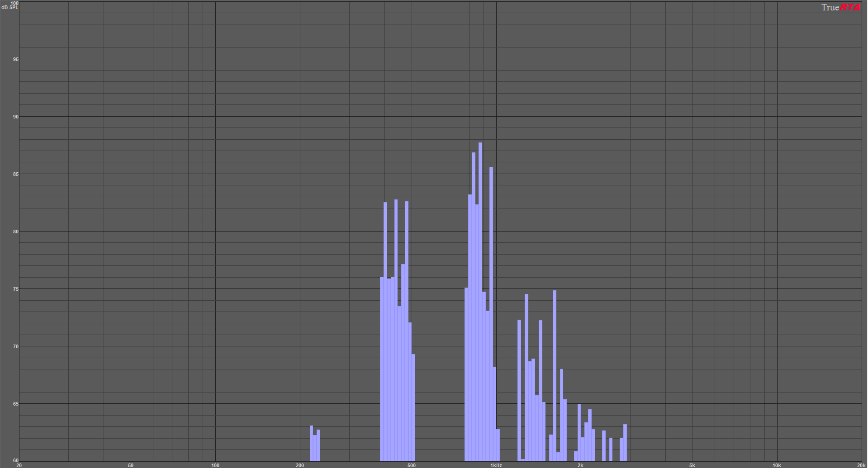Click the 1kHz frequency axis label
Screen dimensions: 868x468
point(496,465)
